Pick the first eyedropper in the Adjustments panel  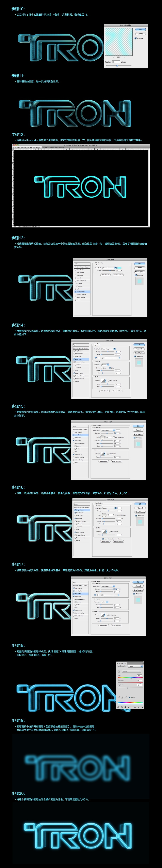(x=119, y=698)
